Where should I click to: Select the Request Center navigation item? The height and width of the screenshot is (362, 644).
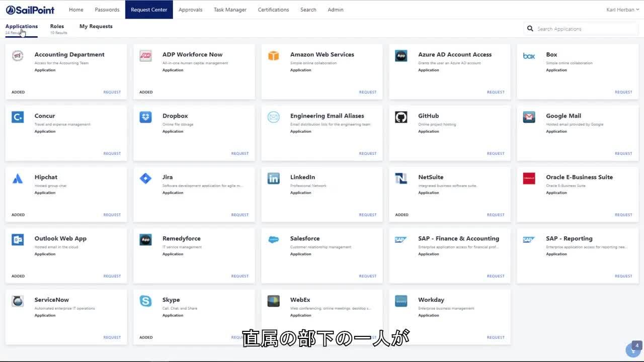pos(149,10)
